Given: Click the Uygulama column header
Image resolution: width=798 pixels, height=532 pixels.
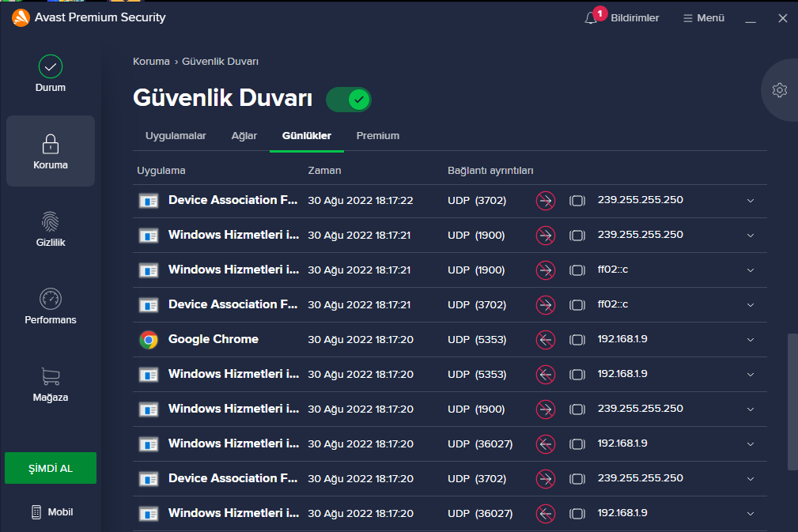Looking at the screenshot, I should click(161, 171).
